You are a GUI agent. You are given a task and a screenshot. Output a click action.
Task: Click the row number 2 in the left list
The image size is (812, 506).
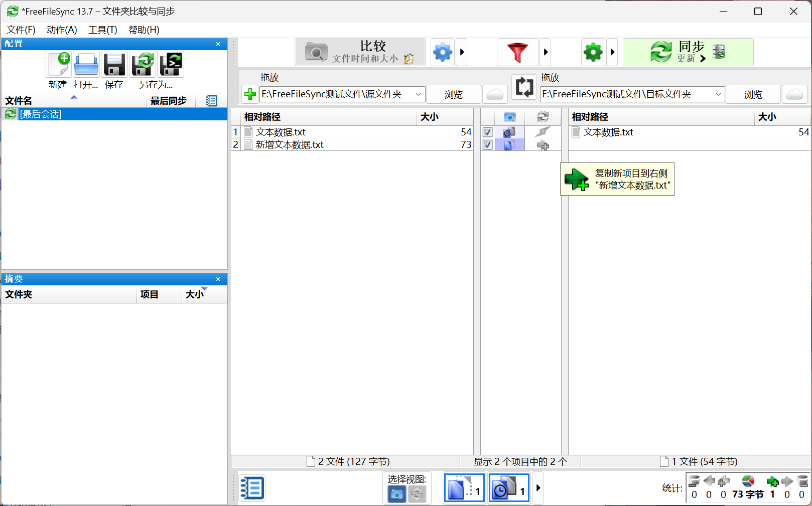click(x=236, y=145)
